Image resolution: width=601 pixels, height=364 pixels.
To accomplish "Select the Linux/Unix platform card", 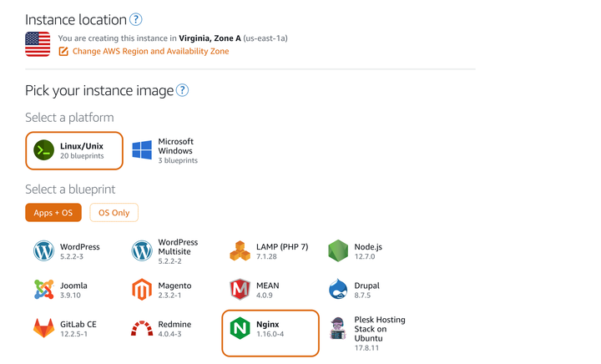I will tap(74, 150).
